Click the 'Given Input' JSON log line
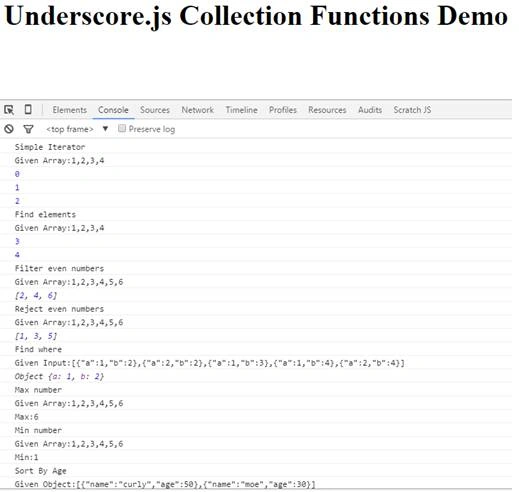Viewport: 519px width, 492px height. (x=210, y=363)
